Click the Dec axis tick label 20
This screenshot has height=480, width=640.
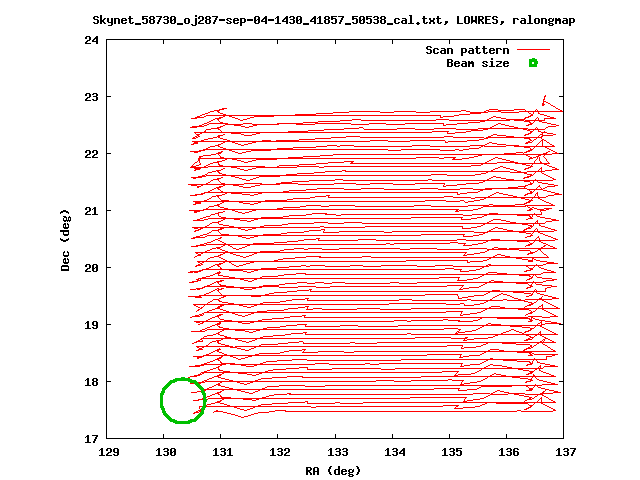91,268
